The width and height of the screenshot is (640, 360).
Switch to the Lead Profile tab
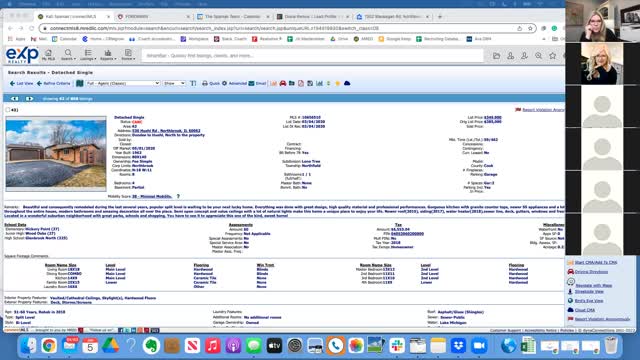point(312,17)
